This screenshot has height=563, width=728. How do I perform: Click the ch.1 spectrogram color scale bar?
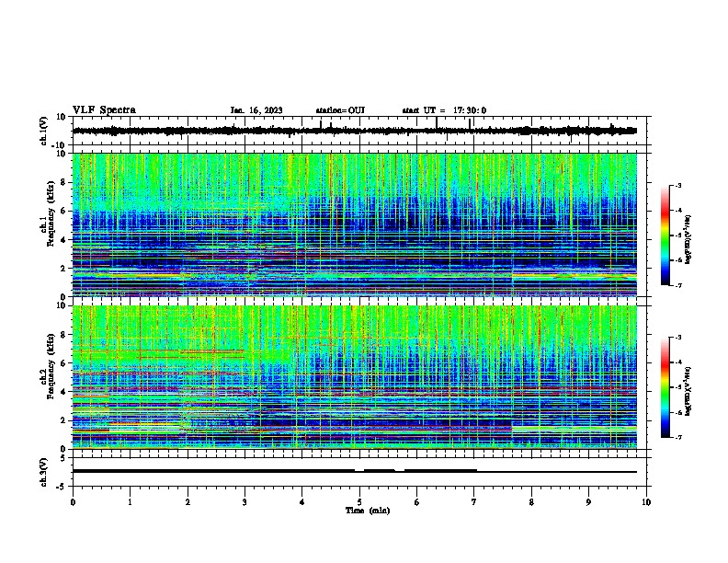665,236
